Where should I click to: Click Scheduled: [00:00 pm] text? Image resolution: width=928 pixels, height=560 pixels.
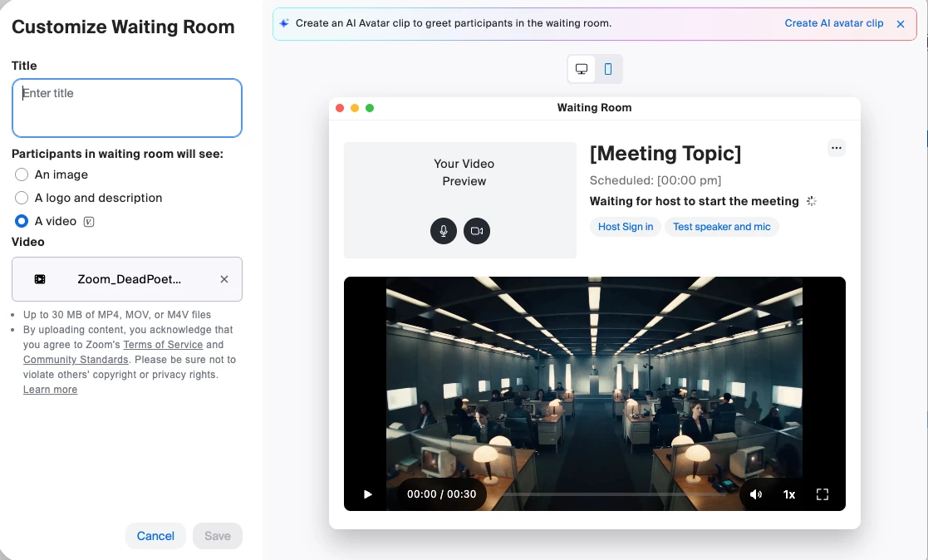[x=655, y=180]
